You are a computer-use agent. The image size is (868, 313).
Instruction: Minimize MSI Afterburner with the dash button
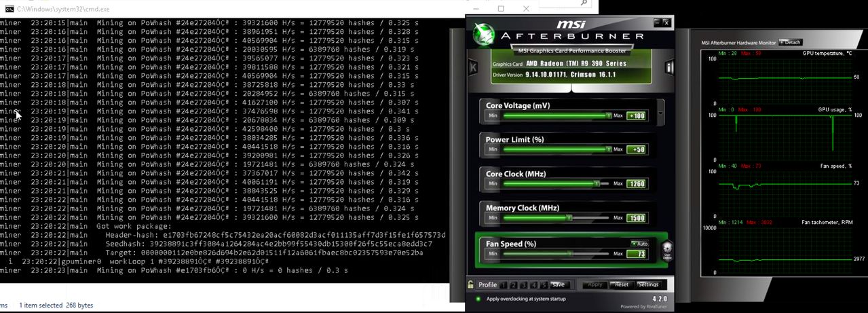click(x=657, y=22)
